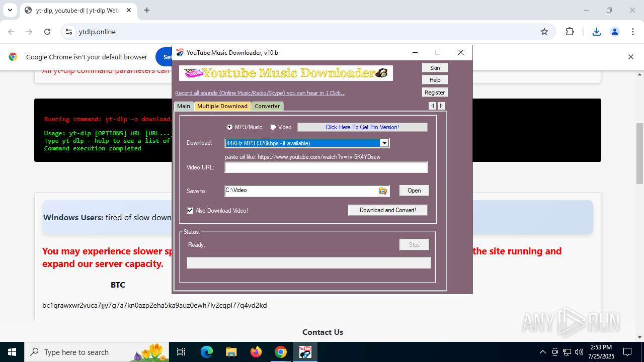The width and height of the screenshot is (644, 362).
Task: Switch to Chrome in taskbar
Action: click(x=280, y=352)
